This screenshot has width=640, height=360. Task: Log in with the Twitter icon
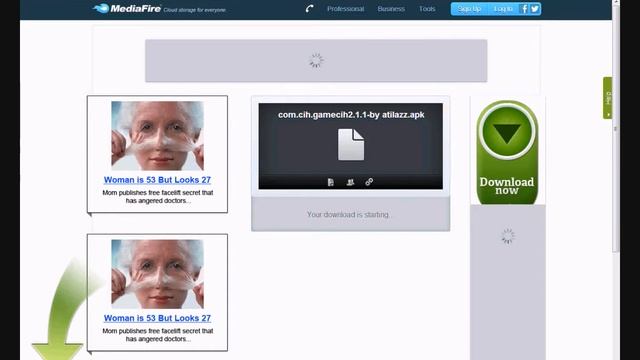[x=535, y=9]
